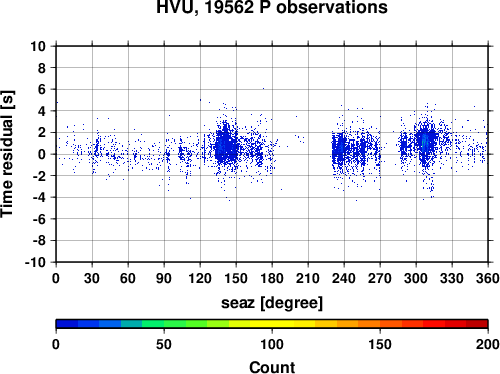Click the isolated point near 6 s residual
The image size is (500, 374).
[x=263, y=88]
